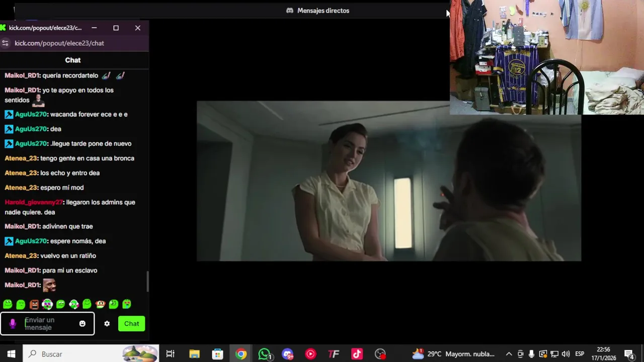
Task: Click the kick.com/popout/elece23/chat address bar
Action: (59, 43)
